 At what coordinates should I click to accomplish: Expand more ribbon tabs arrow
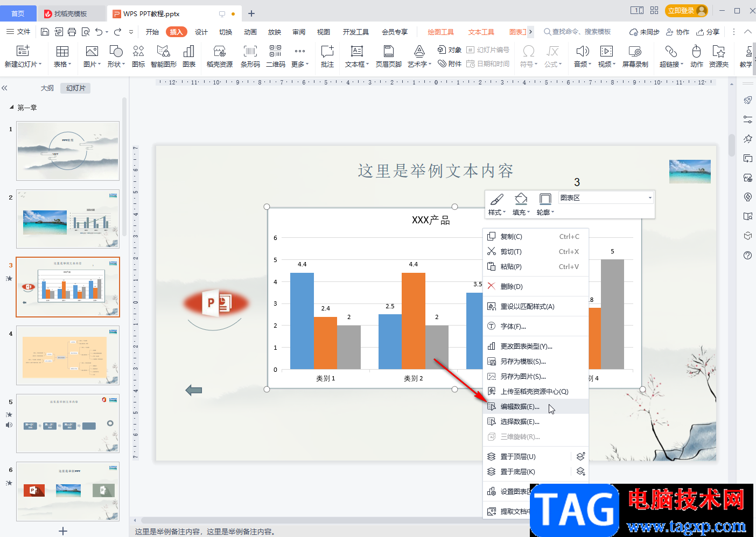pos(530,32)
